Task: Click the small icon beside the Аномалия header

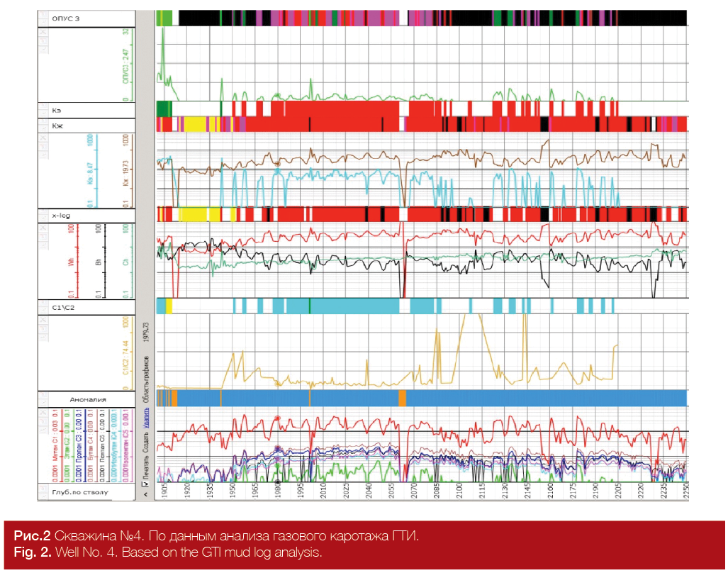Action: (x=44, y=399)
